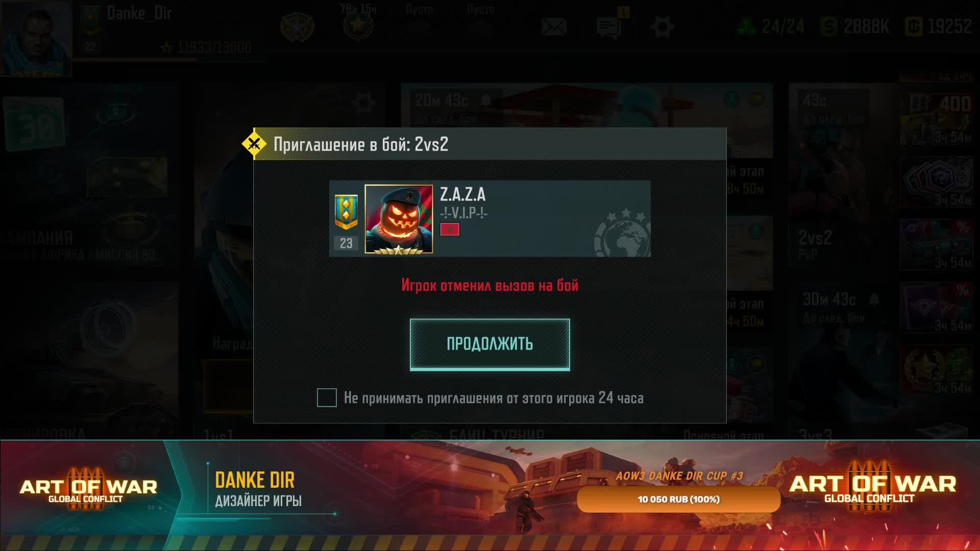Click the 24/24 supply indicator

coord(771,27)
